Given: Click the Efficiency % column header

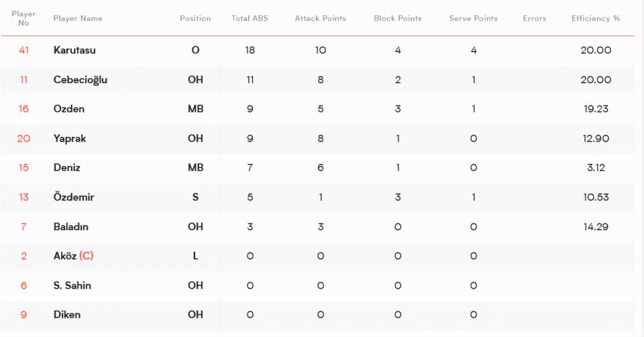Looking at the screenshot, I should pyautogui.click(x=596, y=19).
